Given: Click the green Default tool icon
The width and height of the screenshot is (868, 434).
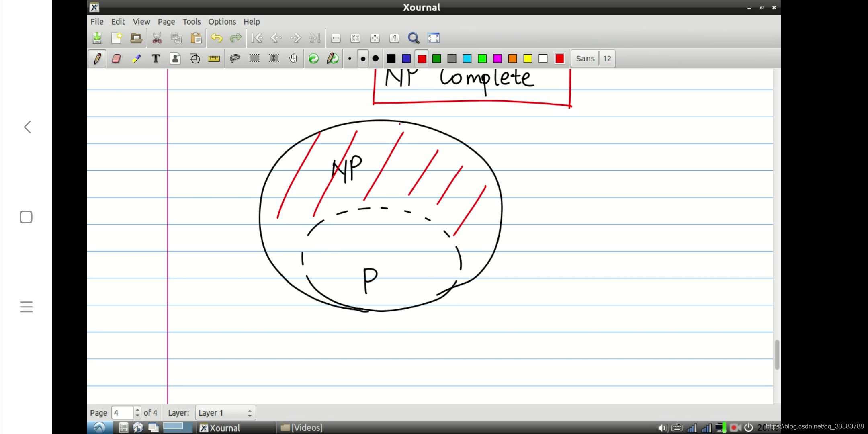Looking at the screenshot, I should (313, 59).
